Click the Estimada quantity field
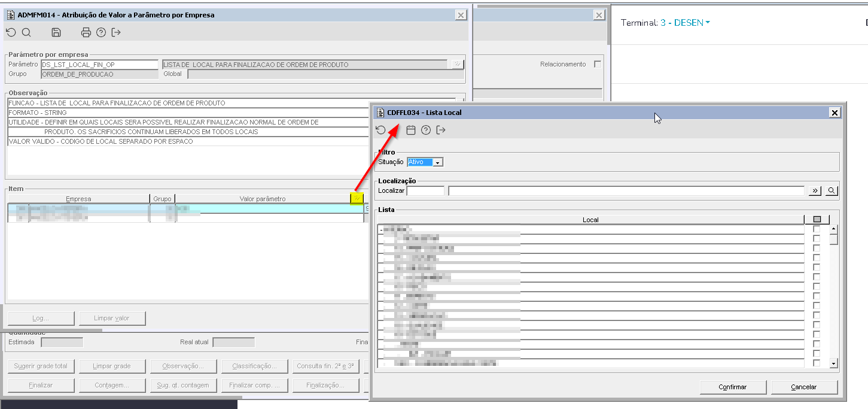 (x=62, y=343)
